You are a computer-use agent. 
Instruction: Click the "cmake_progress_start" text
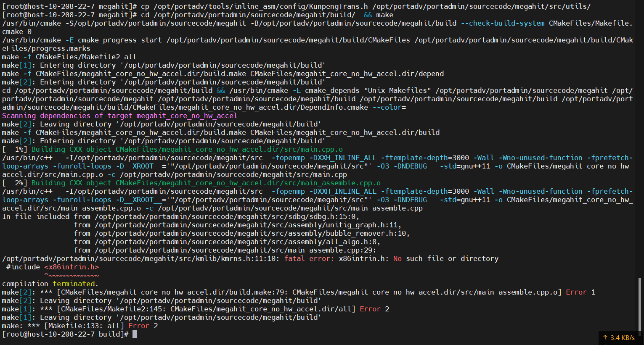tap(120, 40)
